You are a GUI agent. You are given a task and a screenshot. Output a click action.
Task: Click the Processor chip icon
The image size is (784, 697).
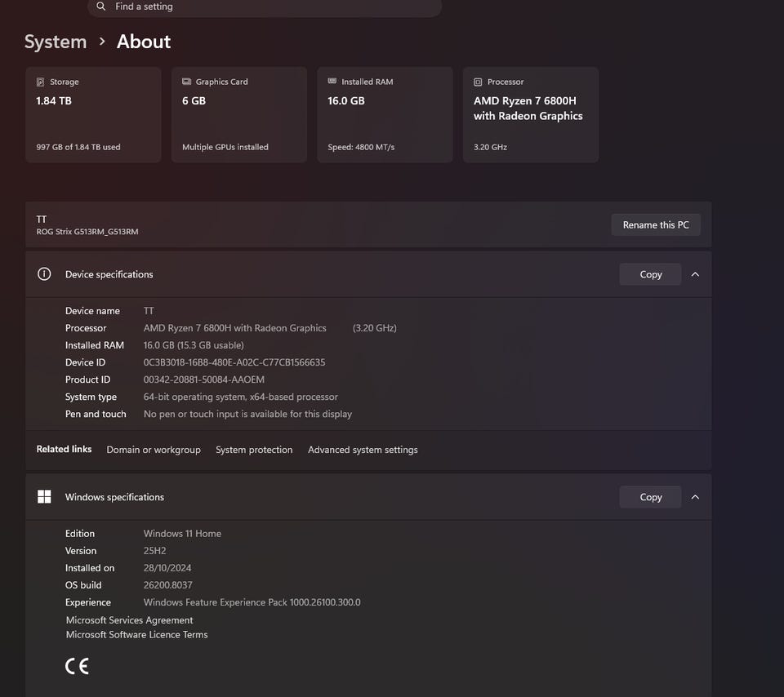[x=478, y=82]
